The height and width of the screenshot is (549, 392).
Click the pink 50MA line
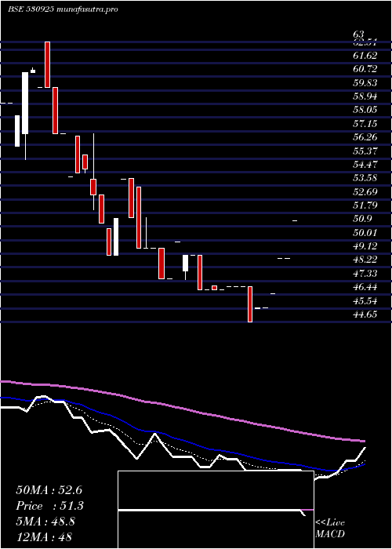182,409
